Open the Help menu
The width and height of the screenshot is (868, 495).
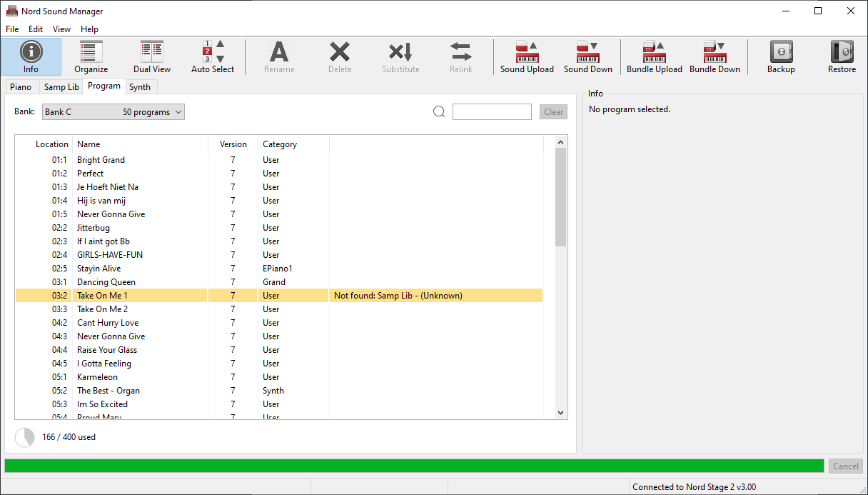[x=89, y=29]
